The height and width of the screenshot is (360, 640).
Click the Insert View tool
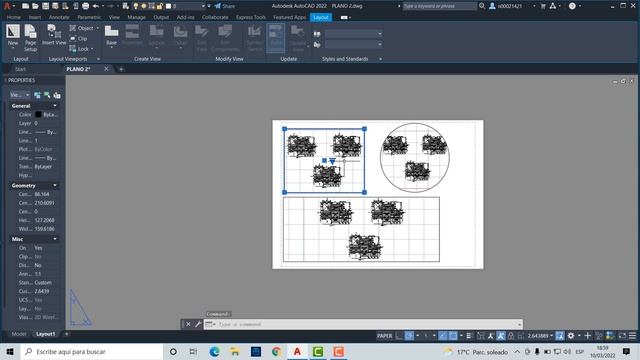(54, 35)
